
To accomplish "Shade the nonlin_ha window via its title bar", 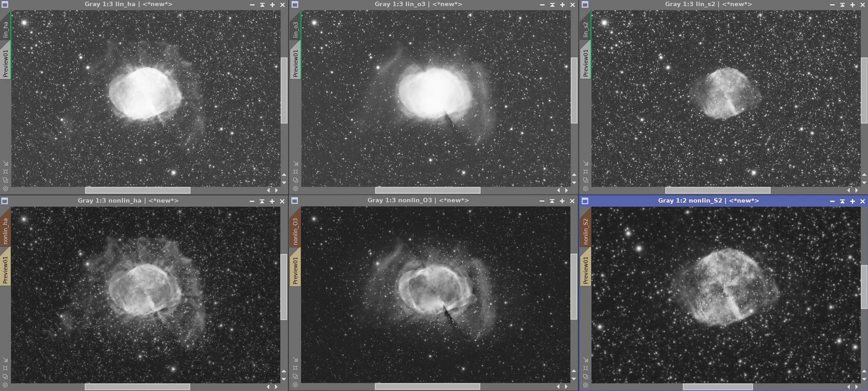I will click(262, 200).
